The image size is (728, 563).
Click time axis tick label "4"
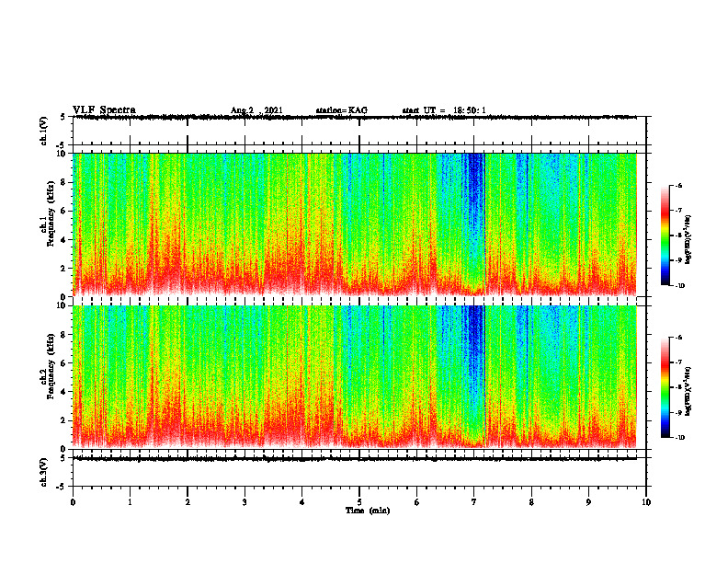click(301, 502)
